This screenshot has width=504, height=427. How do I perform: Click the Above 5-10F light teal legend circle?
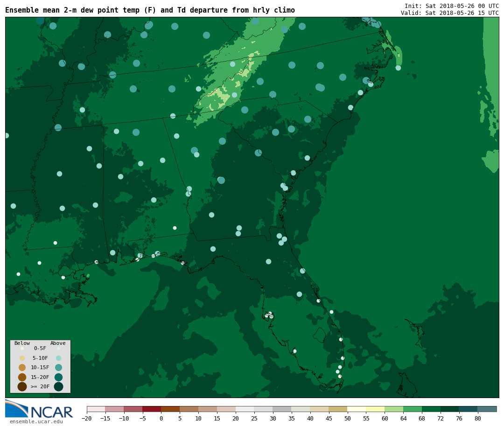[x=58, y=358]
